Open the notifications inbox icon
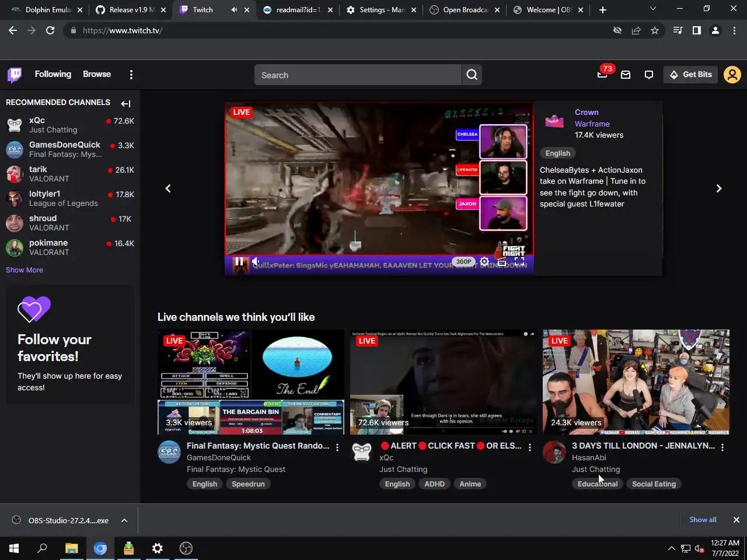The height and width of the screenshot is (560, 747). click(x=626, y=75)
